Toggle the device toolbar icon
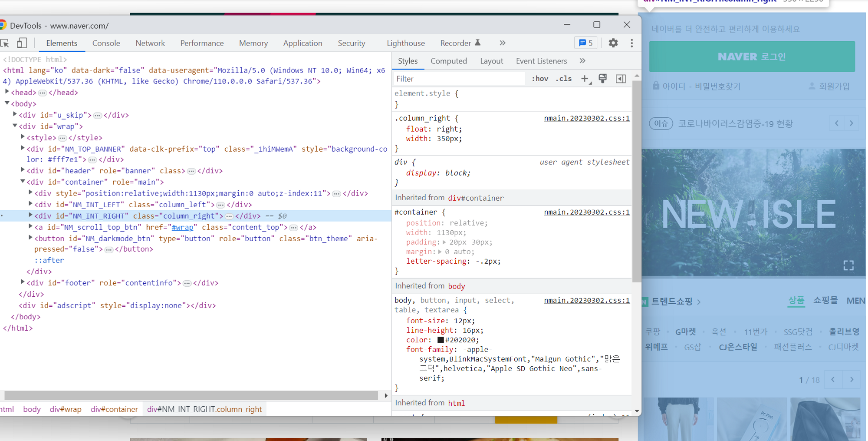Viewport: 868px width, 441px height. pyautogui.click(x=22, y=43)
